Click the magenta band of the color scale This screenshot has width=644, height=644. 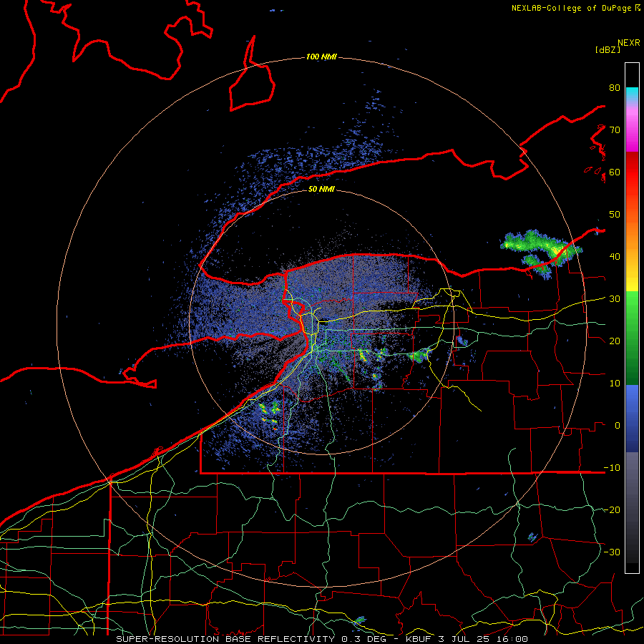pos(632,132)
